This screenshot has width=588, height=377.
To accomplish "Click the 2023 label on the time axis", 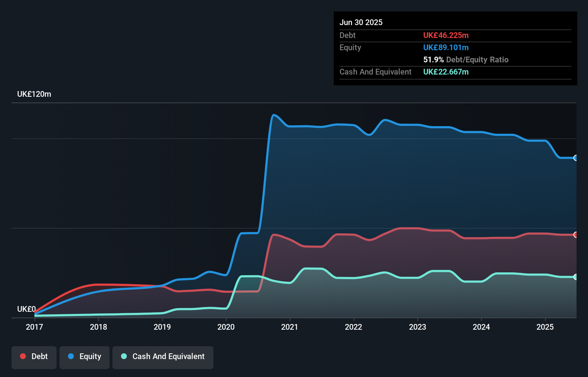I will pyautogui.click(x=418, y=327).
